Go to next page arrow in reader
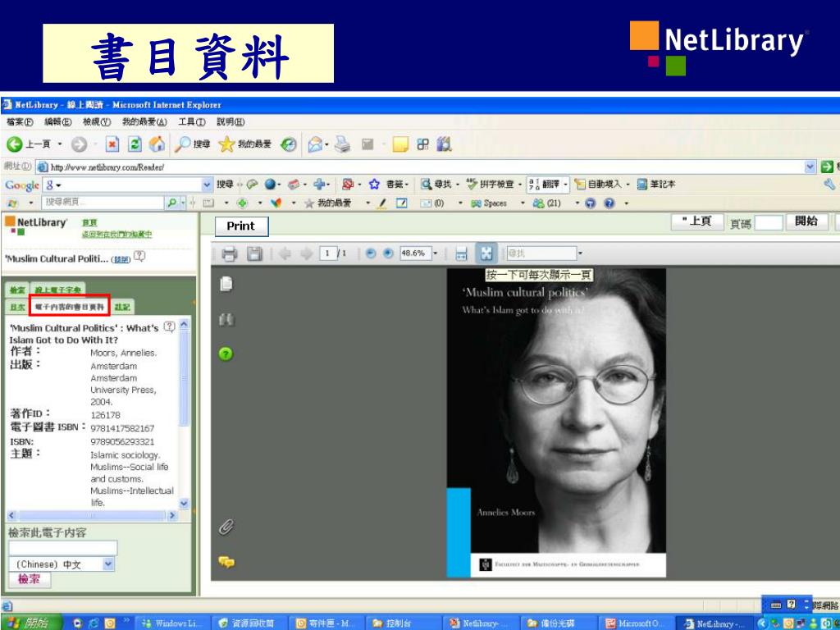 pyautogui.click(x=306, y=253)
